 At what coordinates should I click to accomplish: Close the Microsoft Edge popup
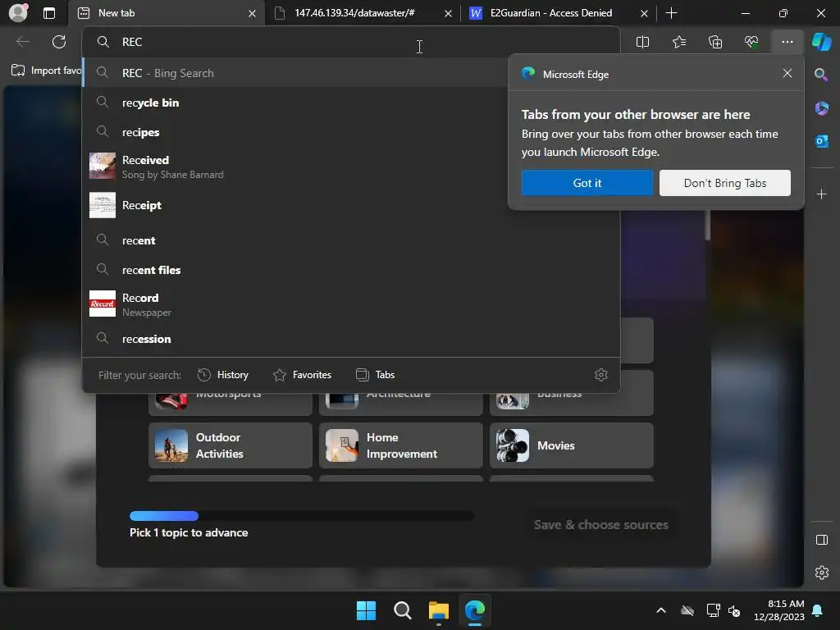pos(787,73)
